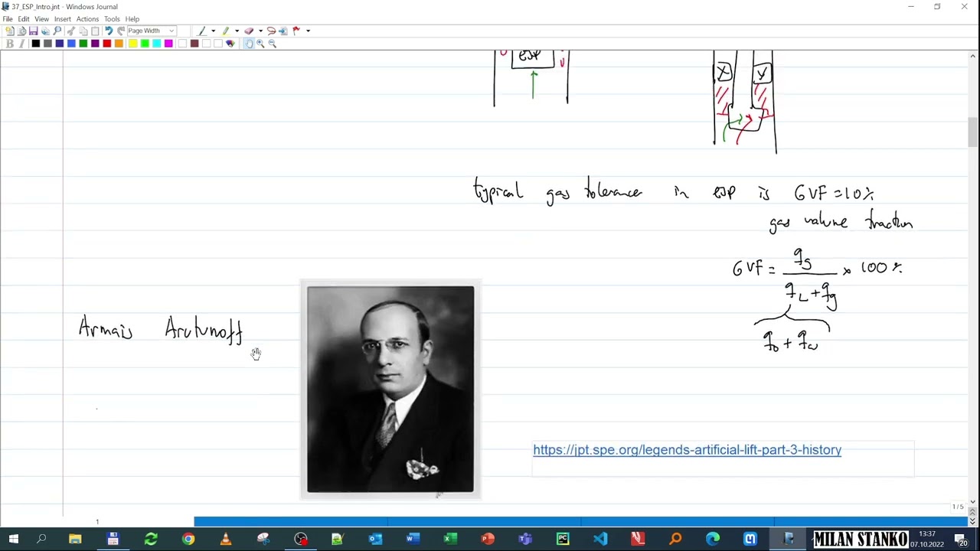The width and height of the screenshot is (980, 551).
Task: Click the Copy icon in the toolbar
Action: tap(83, 31)
